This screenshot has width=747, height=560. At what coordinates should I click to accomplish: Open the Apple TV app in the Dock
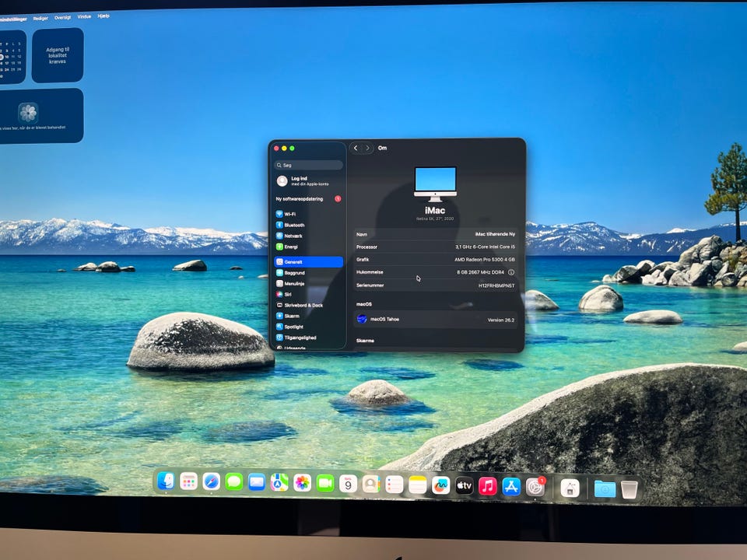[x=464, y=486]
